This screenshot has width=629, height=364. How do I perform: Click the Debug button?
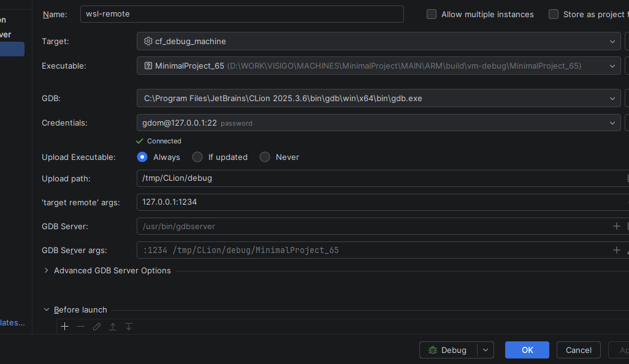coord(449,350)
